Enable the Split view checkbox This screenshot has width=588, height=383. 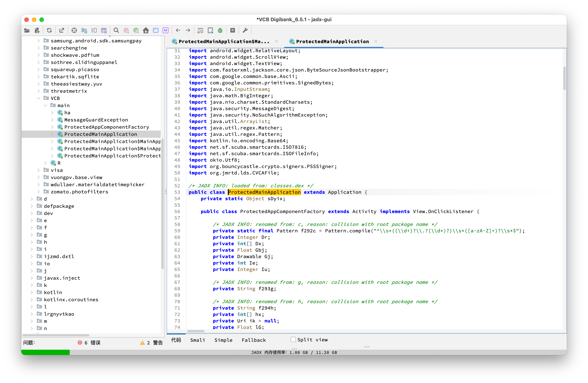pyautogui.click(x=293, y=339)
